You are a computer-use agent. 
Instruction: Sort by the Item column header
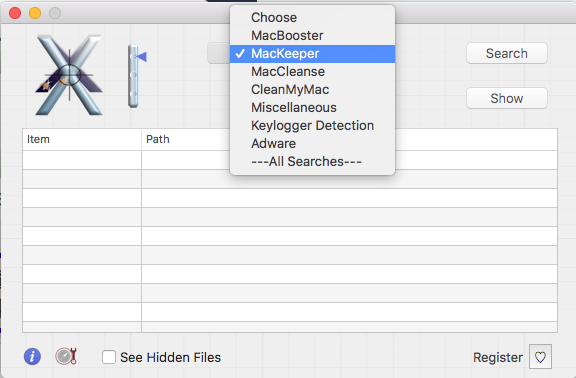pyautogui.click(x=82, y=139)
